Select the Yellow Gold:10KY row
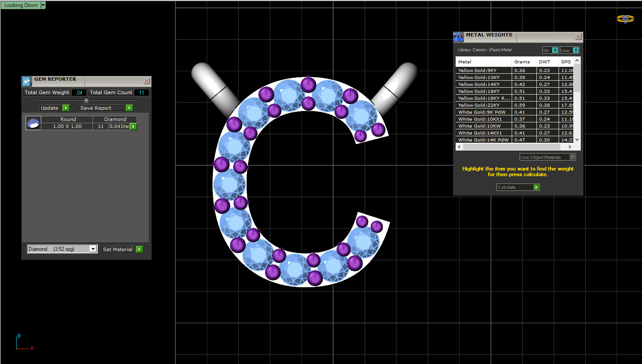This screenshot has height=364, width=642. pyautogui.click(x=515, y=77)
